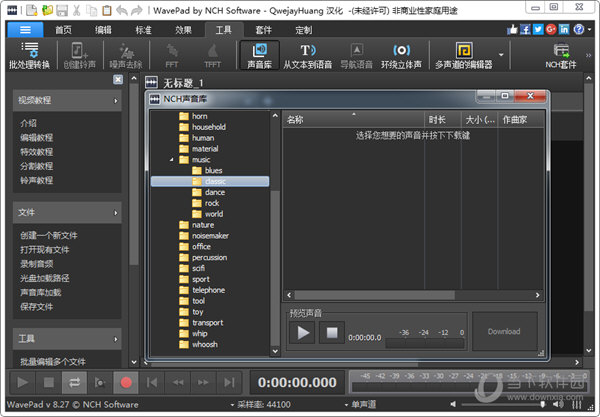Click the Facebook share icon

coord(525,29)
